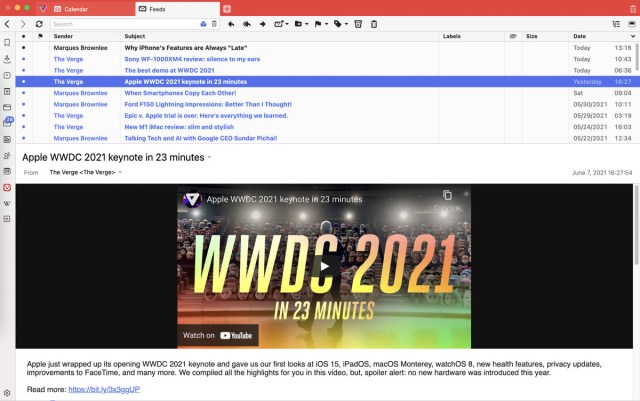Image resolution: width=640 pixels, height=401 pixels.
Task: Sort by Sender column header
Action: (63, 36)
